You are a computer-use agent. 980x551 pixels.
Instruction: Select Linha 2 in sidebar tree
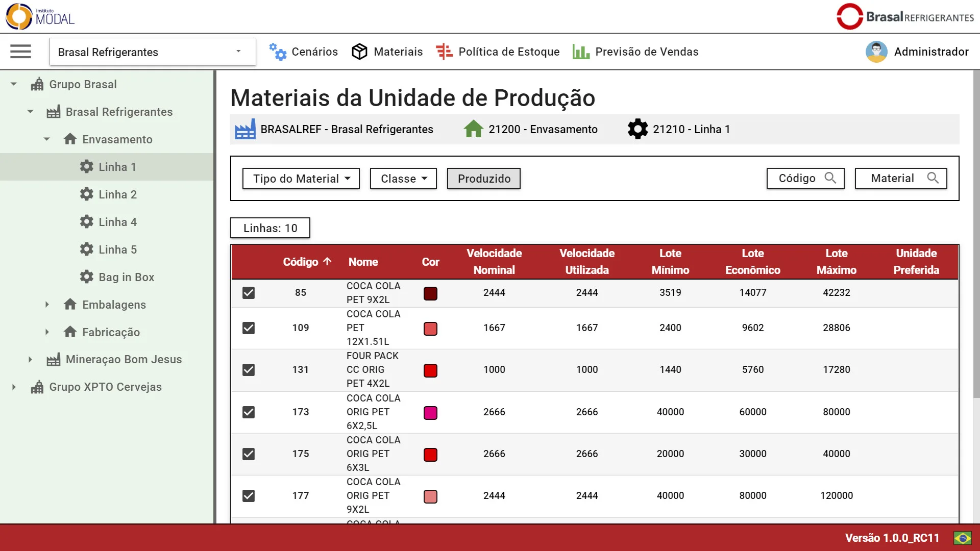[x=117, y=194]
